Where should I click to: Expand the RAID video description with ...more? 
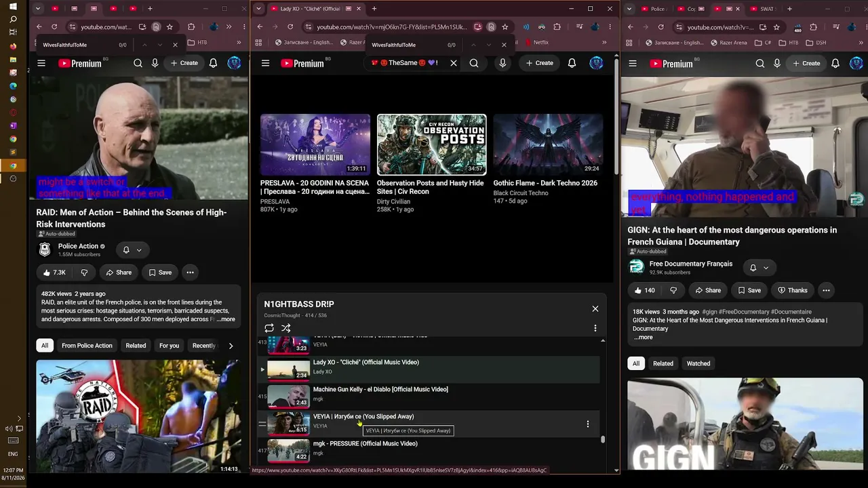(x=226, y=319)
